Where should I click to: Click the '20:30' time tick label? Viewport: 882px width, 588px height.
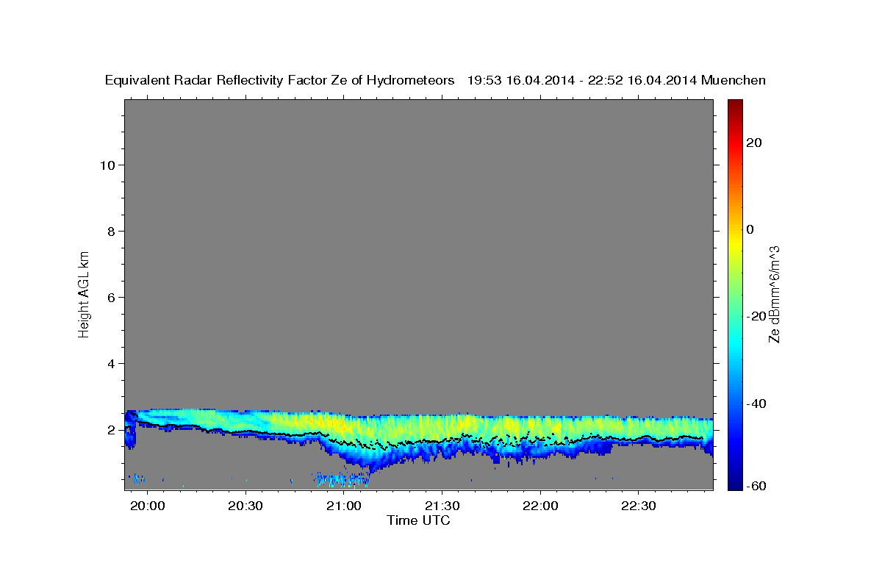[x=245, y=506]
